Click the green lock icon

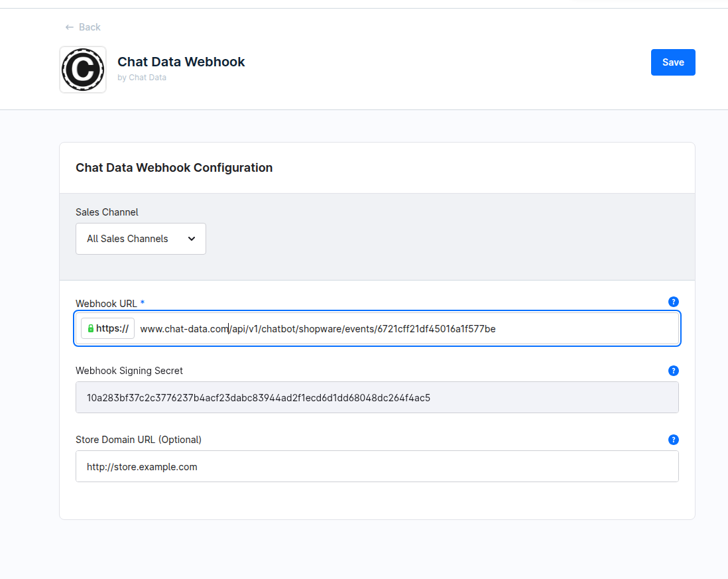(x=91, y=328)
